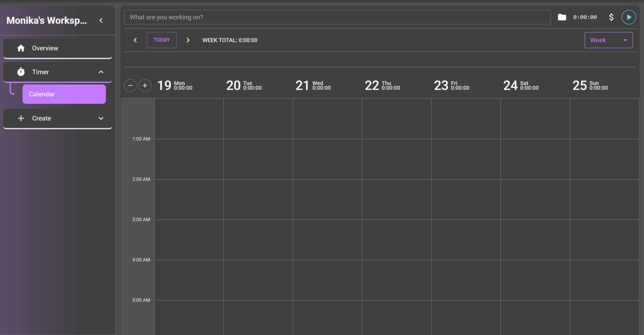The image size is (644, 335).
Task: Zoom in calendar with plus icon
Action: point(145,85)
